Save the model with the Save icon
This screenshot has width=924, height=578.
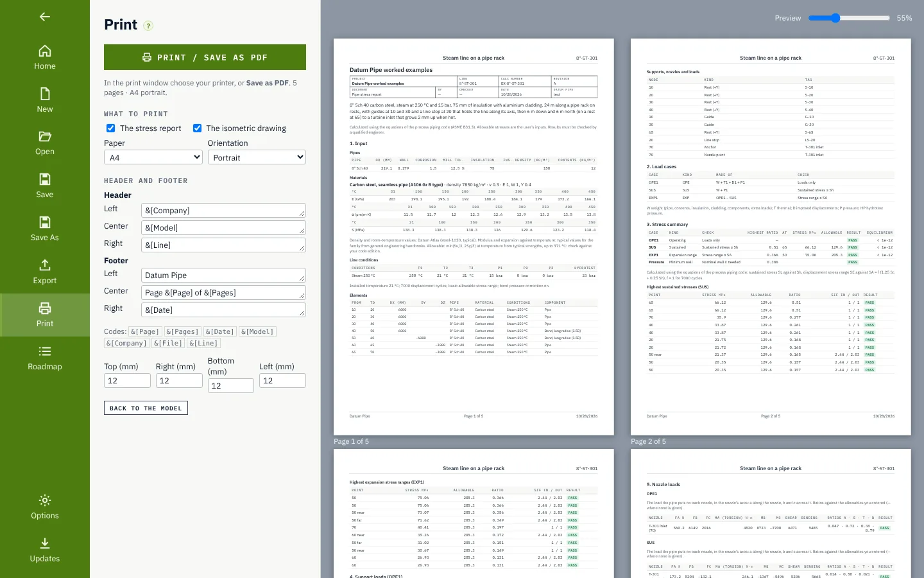coord(45,186)
